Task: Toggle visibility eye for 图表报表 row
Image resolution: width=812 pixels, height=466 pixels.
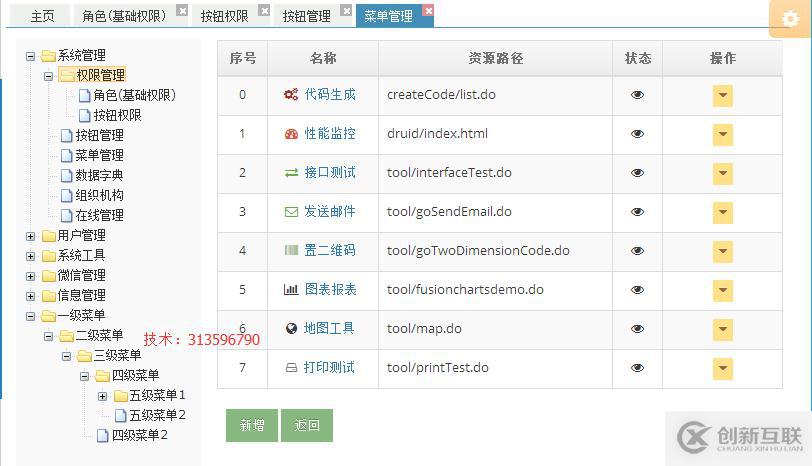Action: pyautogui.click(x=637, y=289)
